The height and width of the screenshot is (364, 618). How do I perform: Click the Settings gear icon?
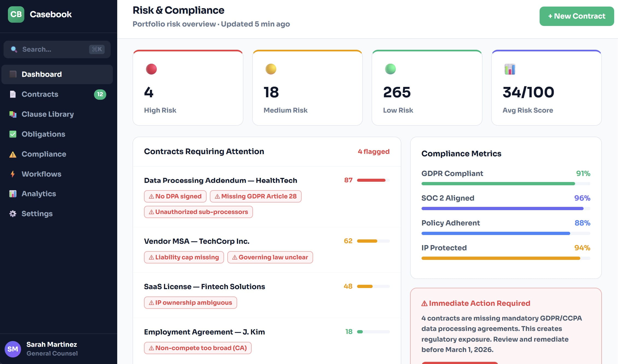[x=13, y=214]
